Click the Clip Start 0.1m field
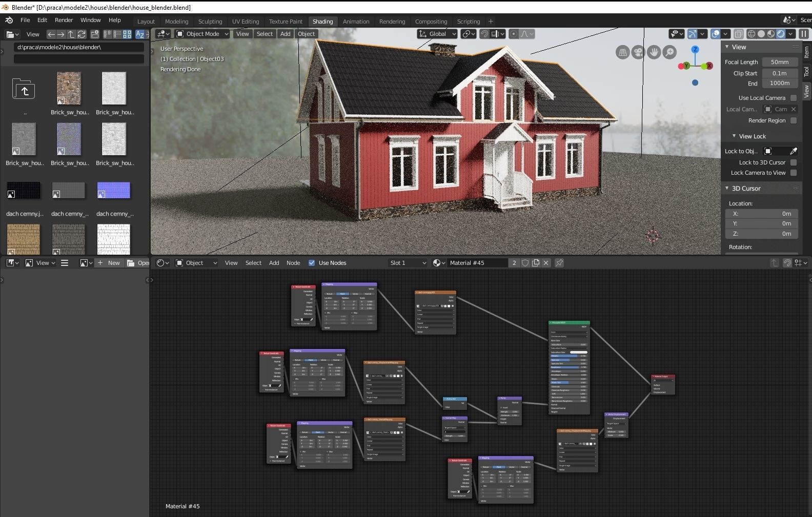This screenshot has height=517, width=812. point(780,73)
